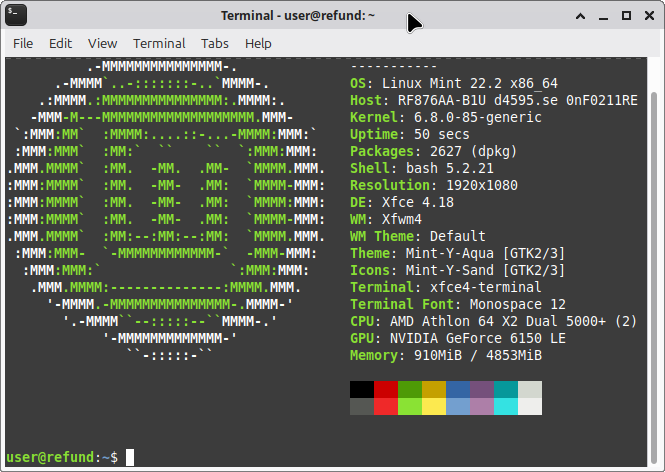Open the Tabs menu

click(215, 43)
